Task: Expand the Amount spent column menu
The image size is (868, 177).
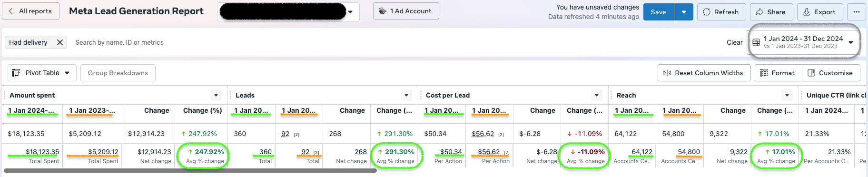Action: 216,95
